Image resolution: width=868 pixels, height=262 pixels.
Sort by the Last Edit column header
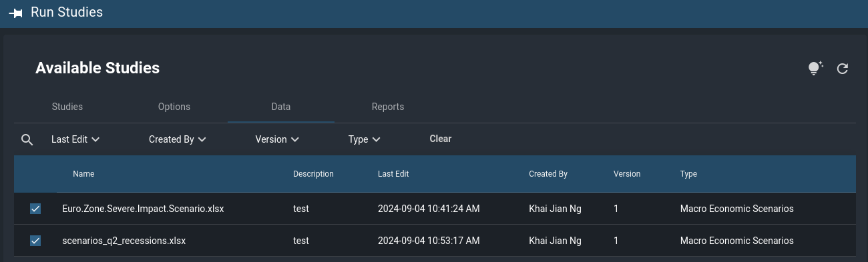[393, 174]
